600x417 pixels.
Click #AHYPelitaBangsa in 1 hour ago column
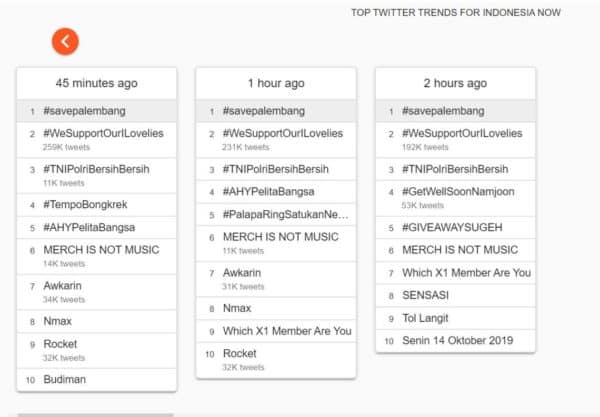[x=268, y=191]
